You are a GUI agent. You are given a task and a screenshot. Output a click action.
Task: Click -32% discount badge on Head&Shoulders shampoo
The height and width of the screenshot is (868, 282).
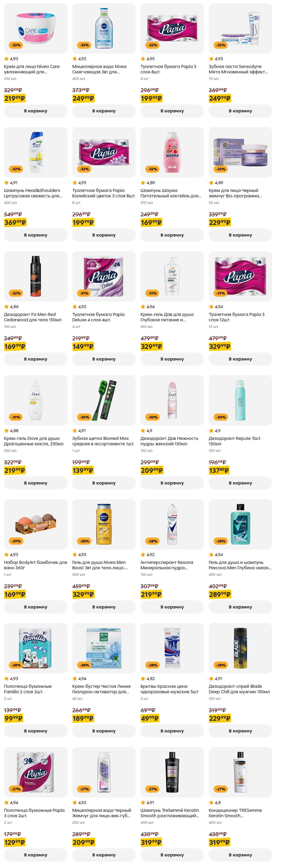[16, 169]
